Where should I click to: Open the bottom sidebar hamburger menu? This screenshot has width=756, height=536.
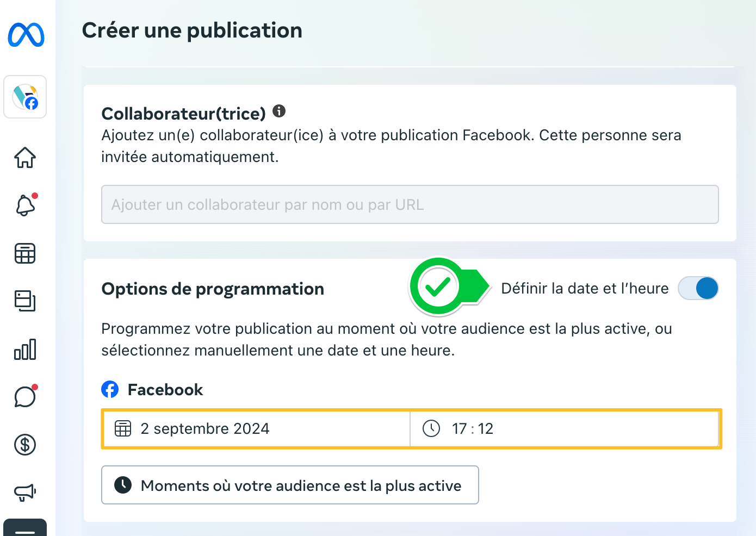coord(25,528)
